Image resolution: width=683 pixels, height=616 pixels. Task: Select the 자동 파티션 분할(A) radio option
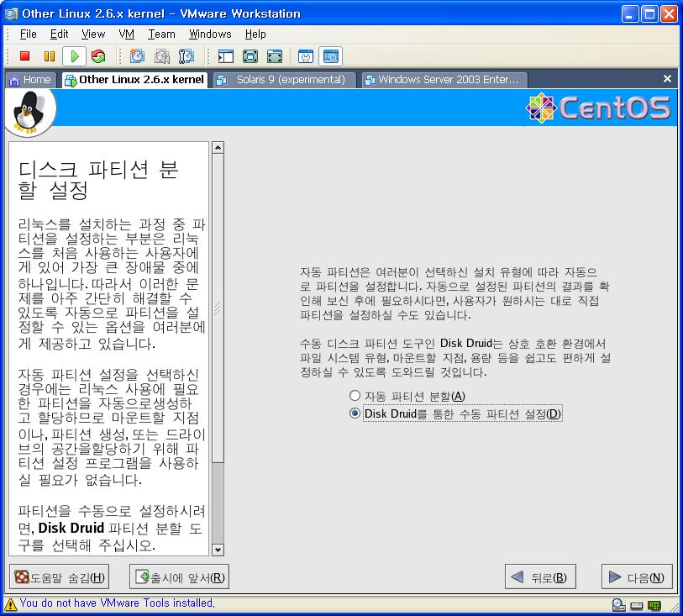(x=355, y=396)
